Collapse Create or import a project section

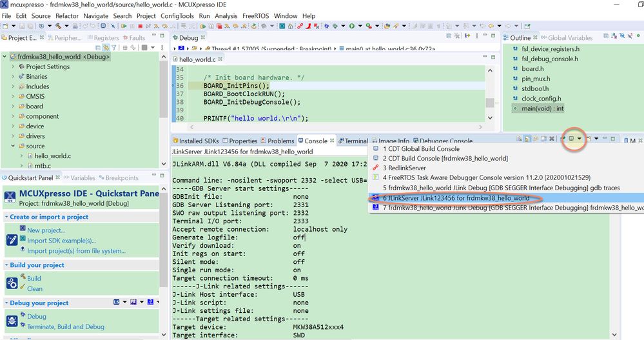(x=6, y=217)
